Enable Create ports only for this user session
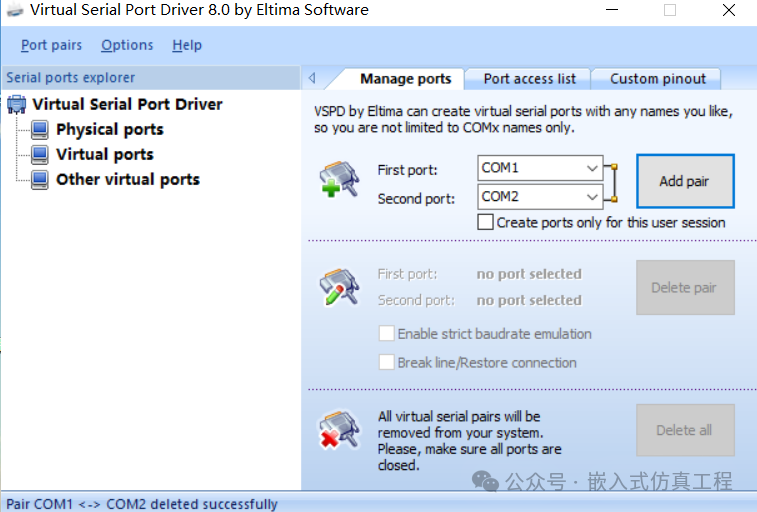Image resolution: width=757 pixels, height=512 pixels. tap(485, 222)
